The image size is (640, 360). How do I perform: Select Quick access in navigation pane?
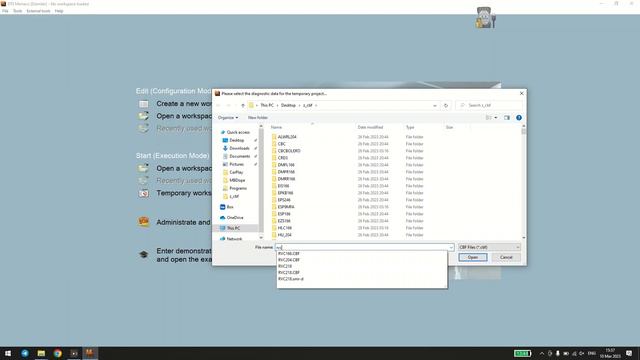[x=238, y=132]
